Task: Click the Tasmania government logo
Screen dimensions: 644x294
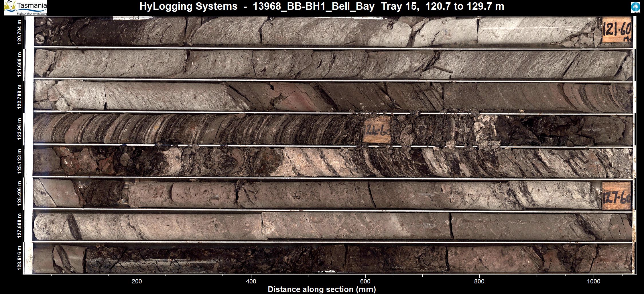Action: (x=25, y=8)
